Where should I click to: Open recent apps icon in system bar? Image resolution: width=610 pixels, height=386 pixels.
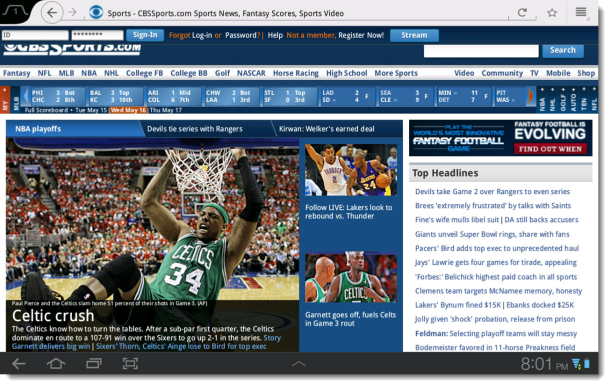click(93, 363)
